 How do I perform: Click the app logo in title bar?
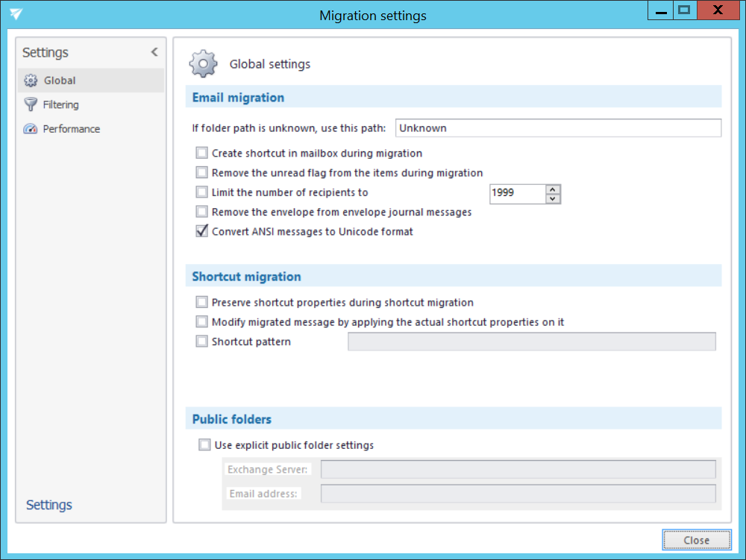(16, 15)
